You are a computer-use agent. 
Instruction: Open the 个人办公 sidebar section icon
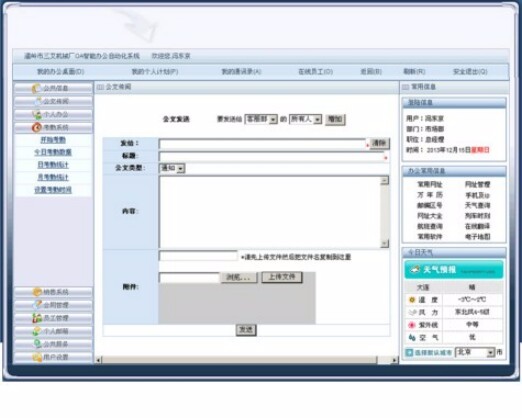37,114
